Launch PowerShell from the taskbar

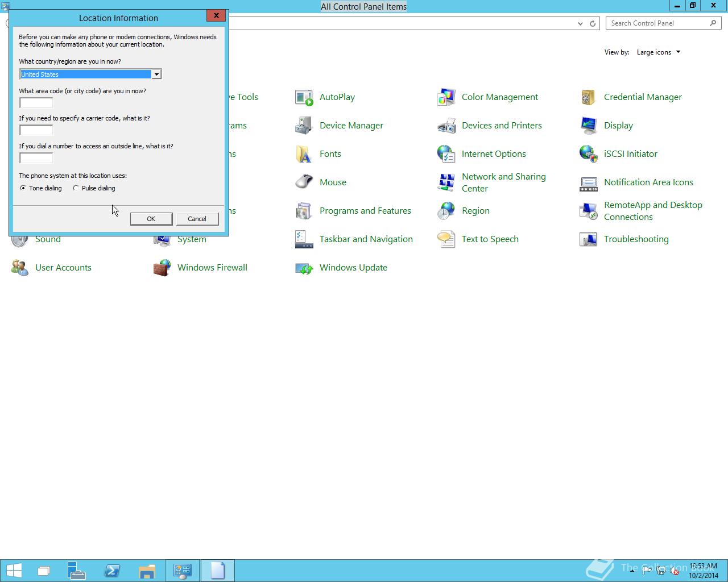(112, 571)
